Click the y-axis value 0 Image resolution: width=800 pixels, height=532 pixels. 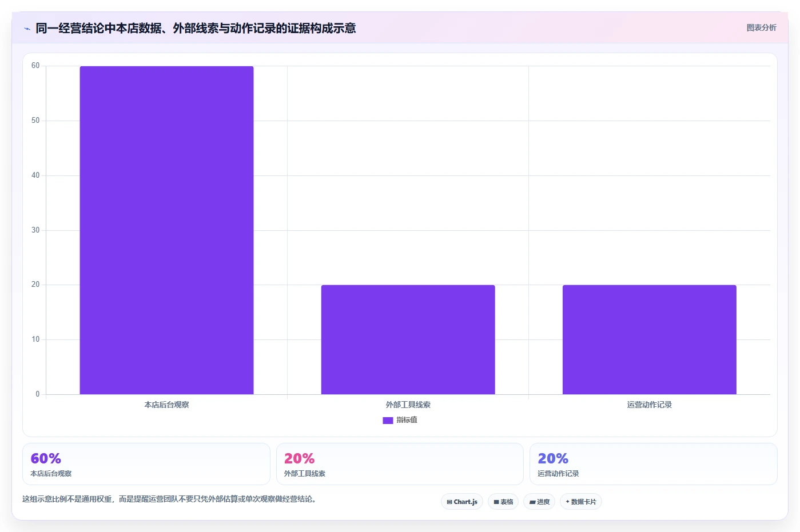pyautogui.click(x=38, y=394)
